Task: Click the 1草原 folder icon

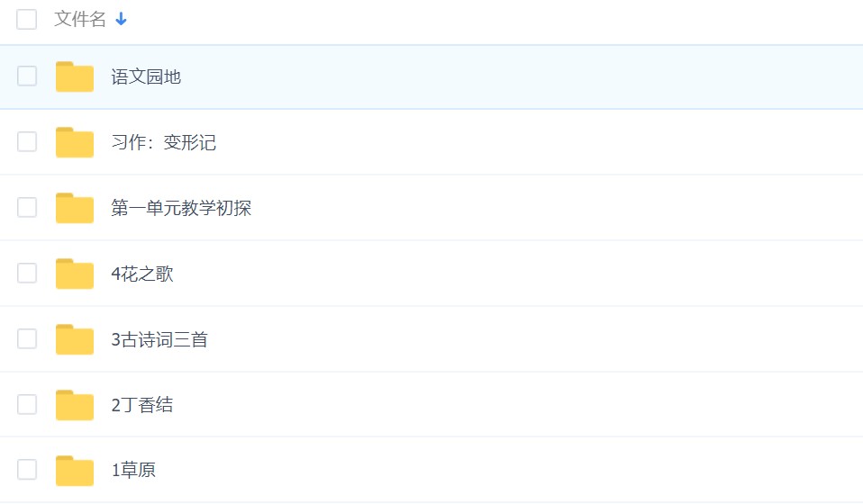Action: point(75,471)
